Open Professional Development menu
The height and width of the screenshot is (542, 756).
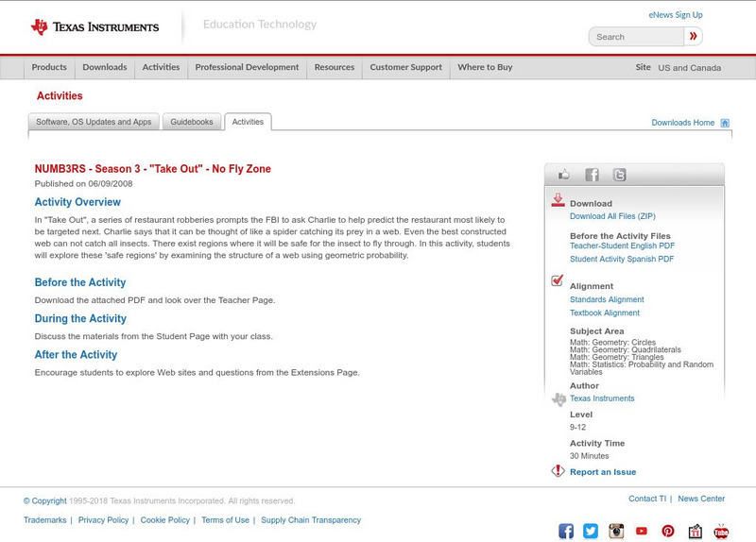[x=247, y=67]
